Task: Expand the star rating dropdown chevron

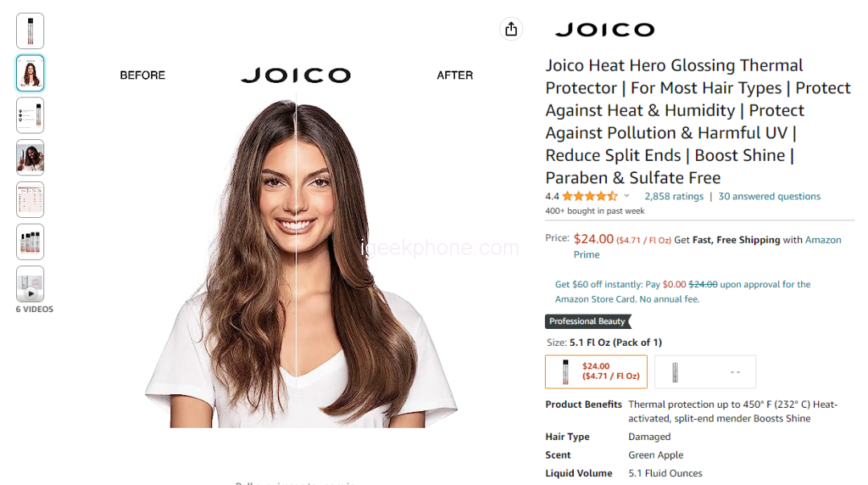Action: [627, 195]
